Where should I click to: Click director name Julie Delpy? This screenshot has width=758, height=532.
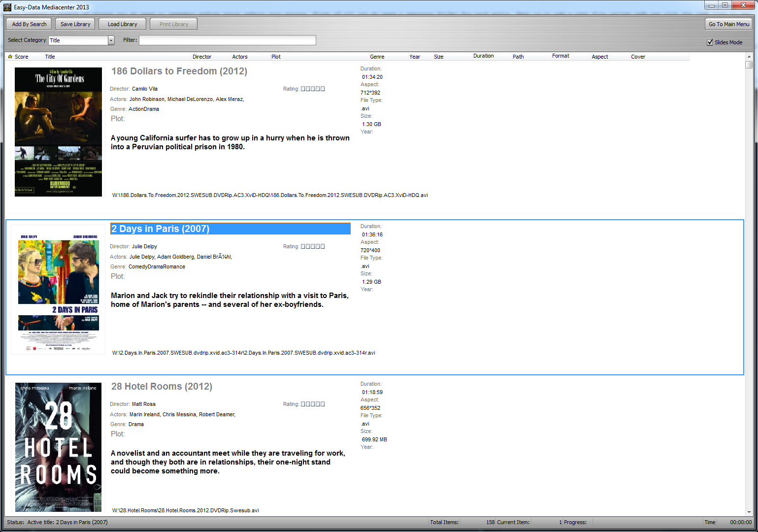click(x=144, y=246)
